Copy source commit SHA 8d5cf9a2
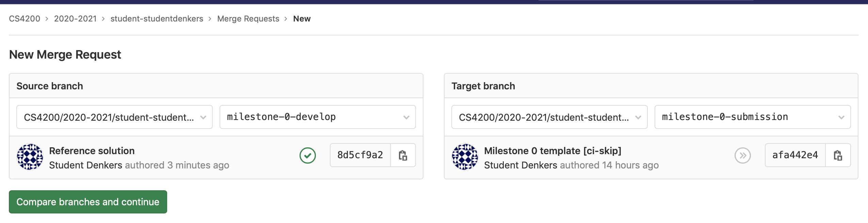This screenshot has width=868, height=223. tap(403, 155)
